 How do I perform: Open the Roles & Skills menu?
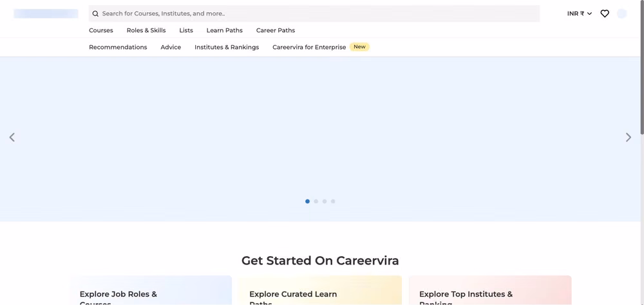[146, 30]
